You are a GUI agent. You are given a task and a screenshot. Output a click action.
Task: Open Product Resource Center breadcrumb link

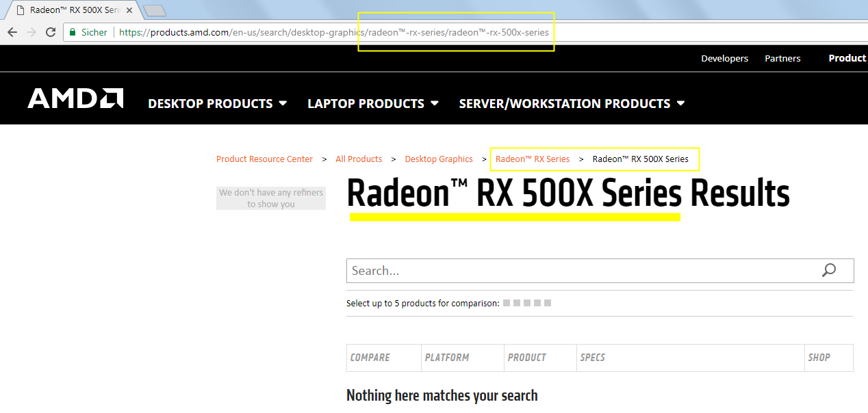coord(264,159)
